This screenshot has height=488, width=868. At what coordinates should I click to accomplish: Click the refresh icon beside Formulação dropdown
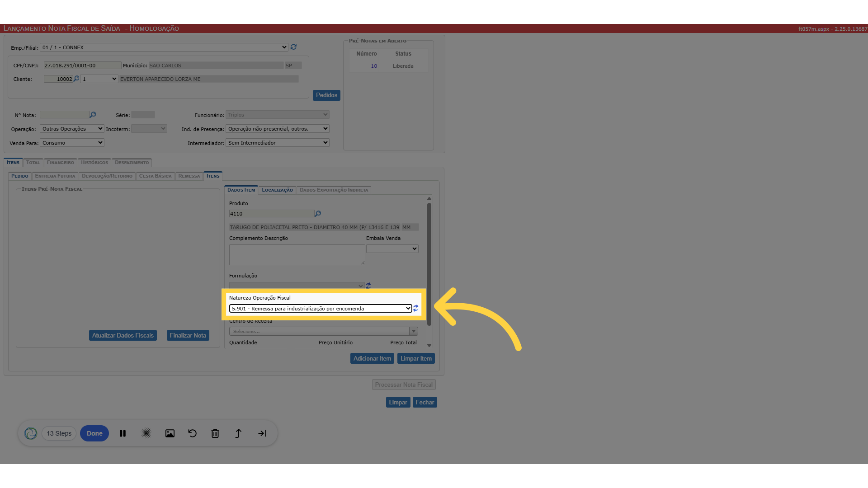pos(368,286)
